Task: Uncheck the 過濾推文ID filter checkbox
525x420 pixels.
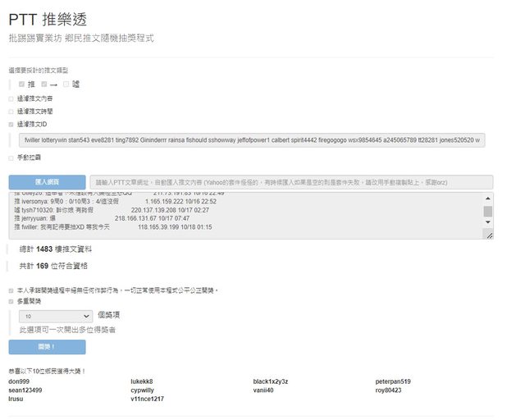Action: pos(11,124)
